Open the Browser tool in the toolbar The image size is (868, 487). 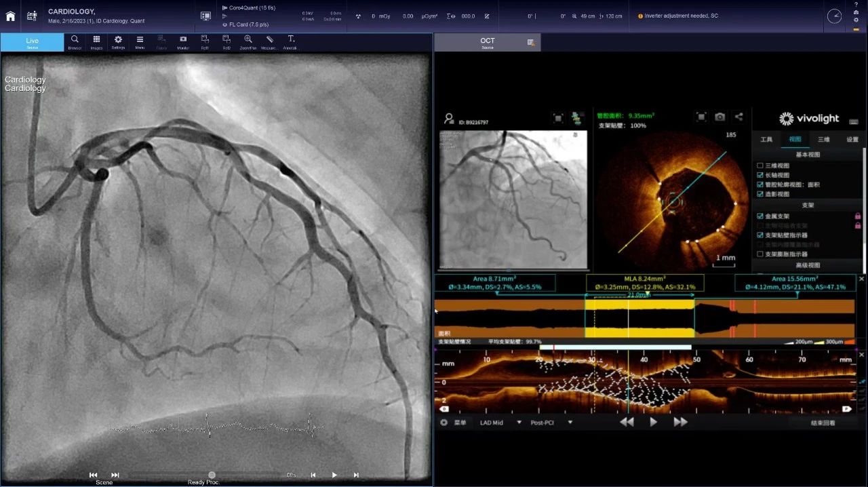click(75, 42)
